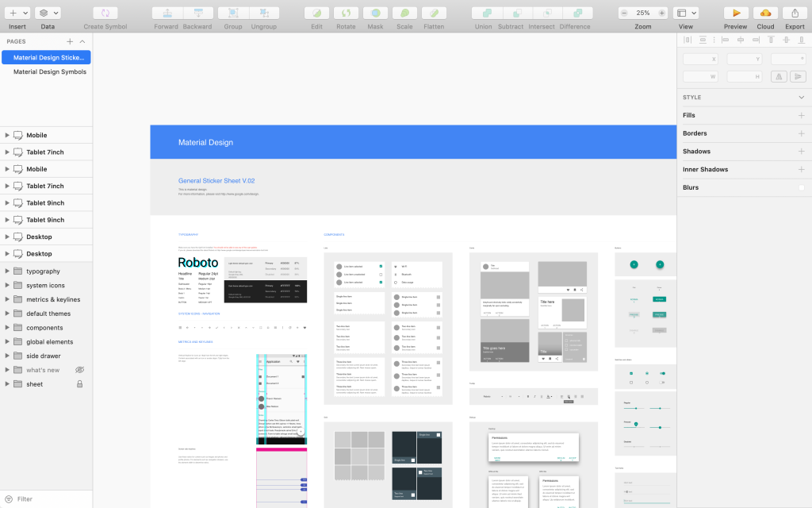Click the distribute vertically icon

[703, 40]
